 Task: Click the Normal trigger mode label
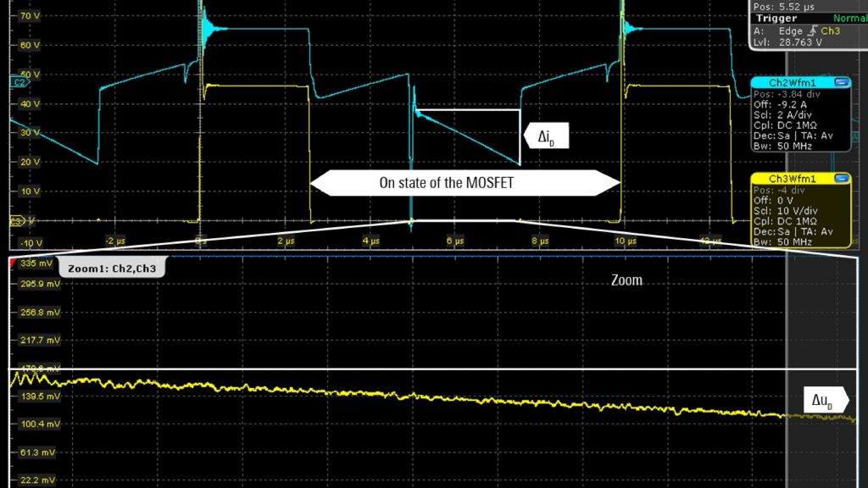[x=849, y=19]
